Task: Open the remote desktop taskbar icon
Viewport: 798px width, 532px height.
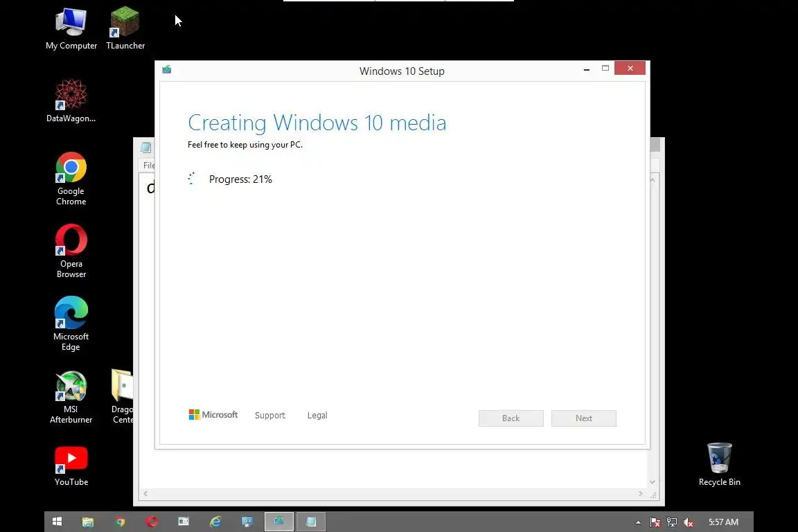Action: click(x=247, y=522)
